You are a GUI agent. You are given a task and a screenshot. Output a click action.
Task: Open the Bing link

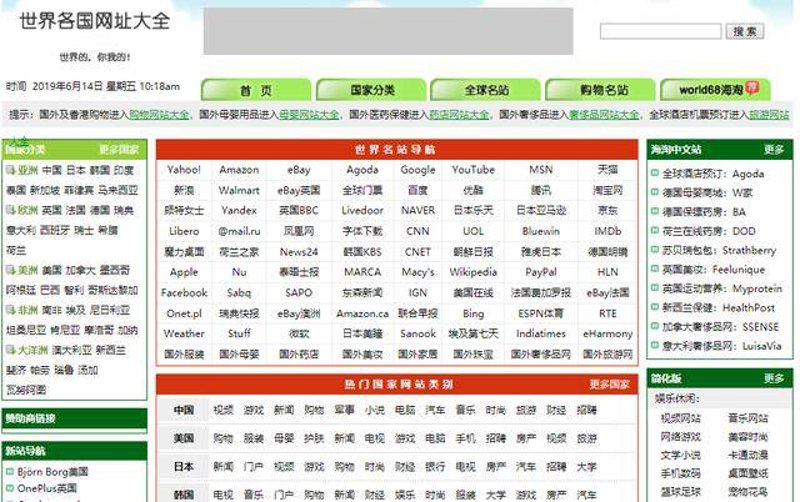click(x=473, y=314)
